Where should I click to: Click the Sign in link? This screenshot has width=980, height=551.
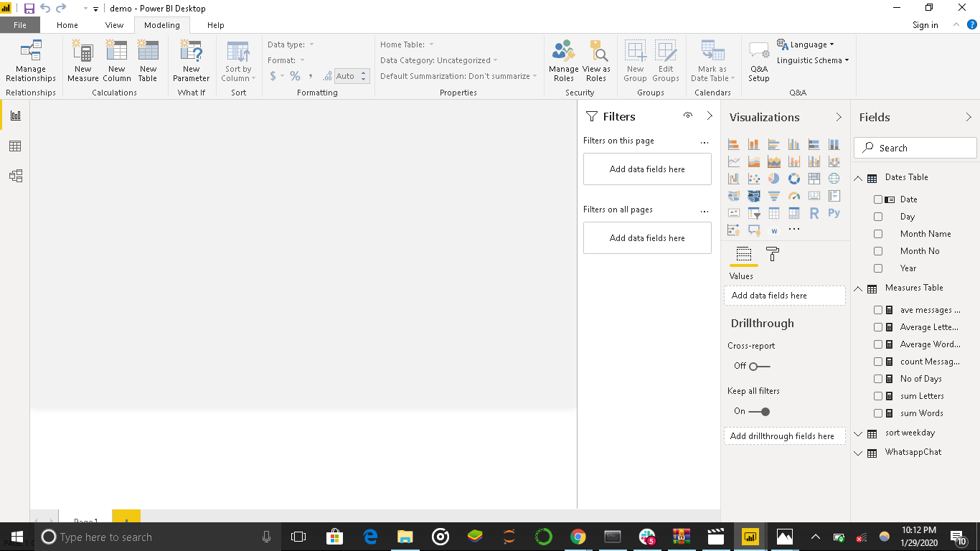coord(925,25)
